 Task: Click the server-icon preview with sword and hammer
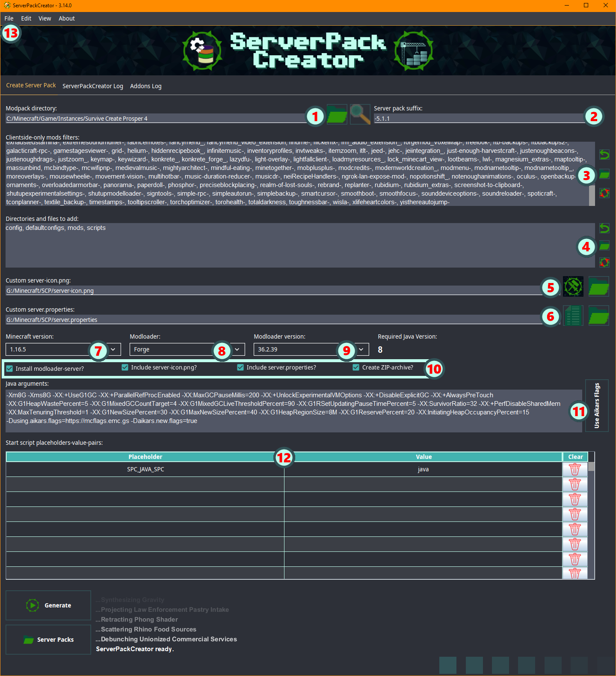(x=573, y=286)
